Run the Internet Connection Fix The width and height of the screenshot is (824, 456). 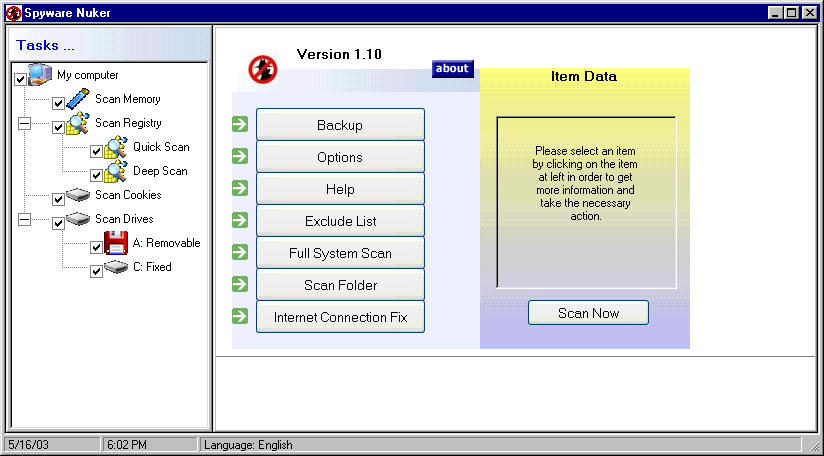340,317
